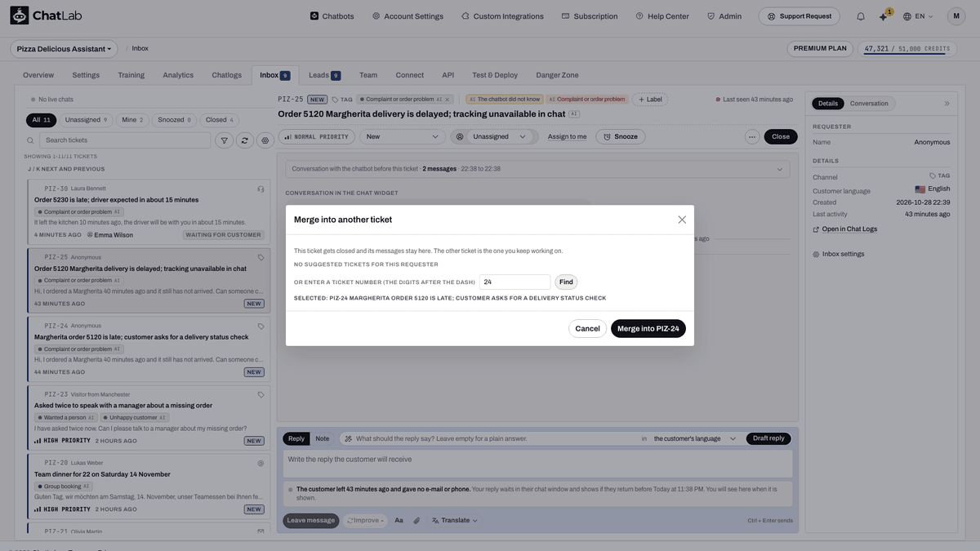Click the Merge into PIZ-24 button
Viewport: 980px width, 551px height.
tap(648, 328)
